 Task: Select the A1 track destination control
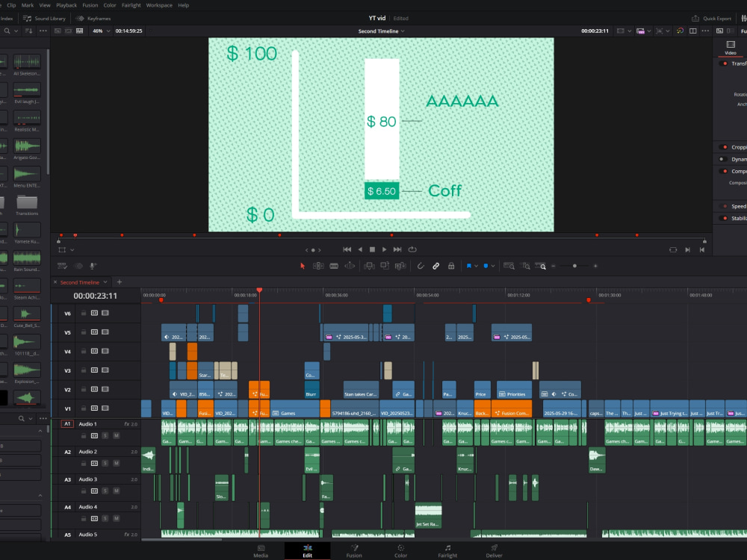pyautogui.click(x=67, y=424)
